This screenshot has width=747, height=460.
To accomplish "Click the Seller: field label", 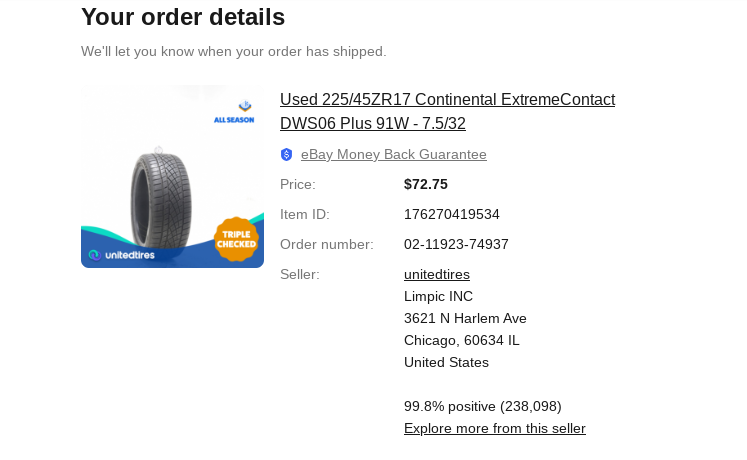I will tap(300, 274).
